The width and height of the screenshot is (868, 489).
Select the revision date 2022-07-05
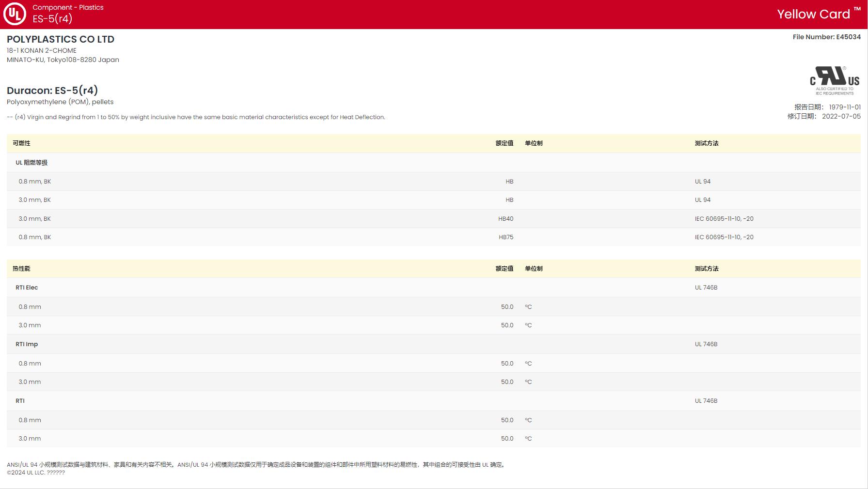click(841, 116)
